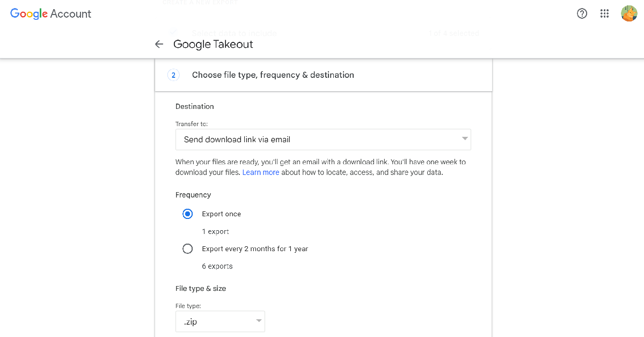Open the Help question mark icon

(x=582, y=14)
